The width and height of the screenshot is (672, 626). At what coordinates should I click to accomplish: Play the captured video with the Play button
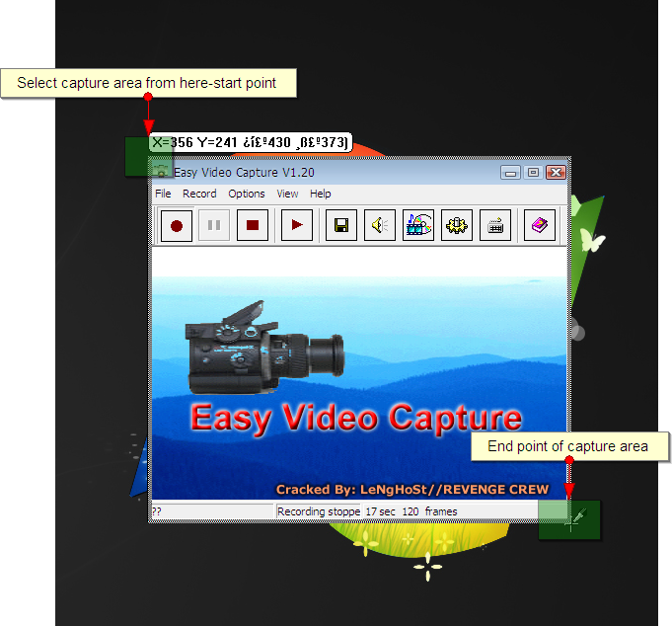(x=297, y=225)
